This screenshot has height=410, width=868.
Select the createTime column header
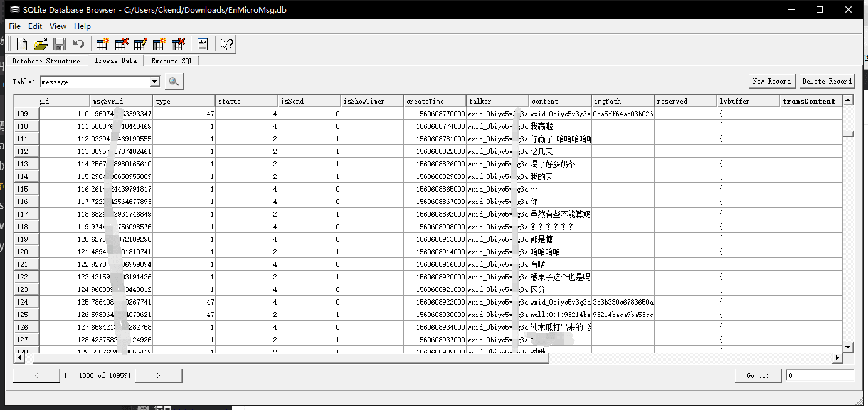[x=434, y=101]
